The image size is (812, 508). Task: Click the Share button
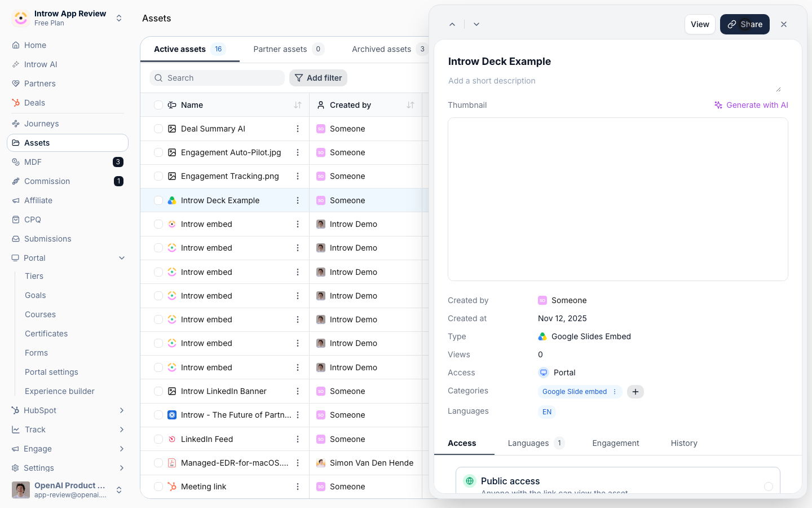(x=745, y=24)
